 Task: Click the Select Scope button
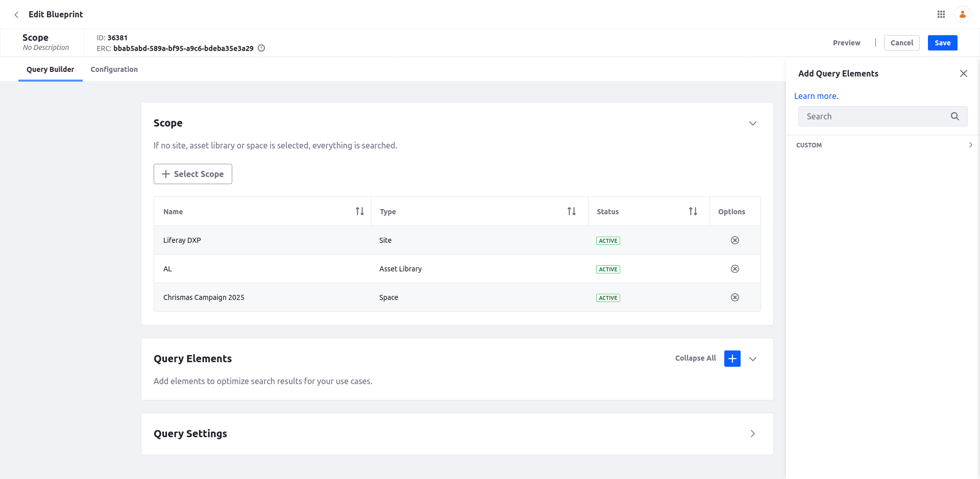point(193,174)
